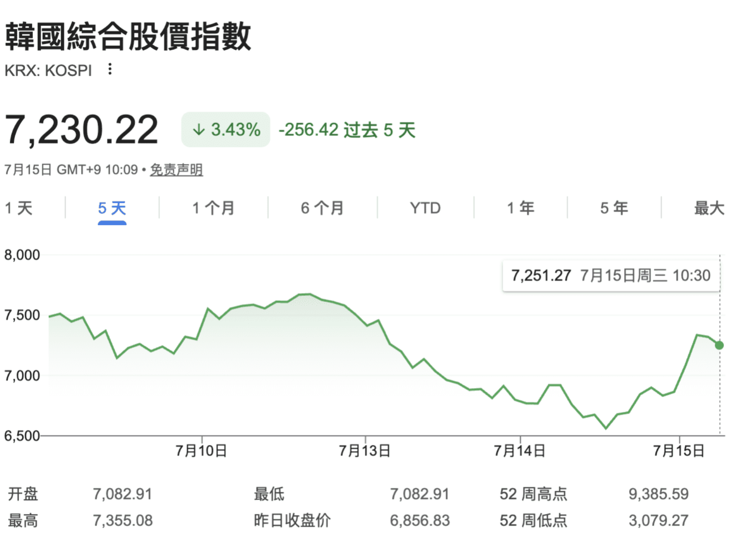The width and height of the screenshot is (740, 560).
Task: Click the 7月15日 x-axis date label
Action: [679, 451]
